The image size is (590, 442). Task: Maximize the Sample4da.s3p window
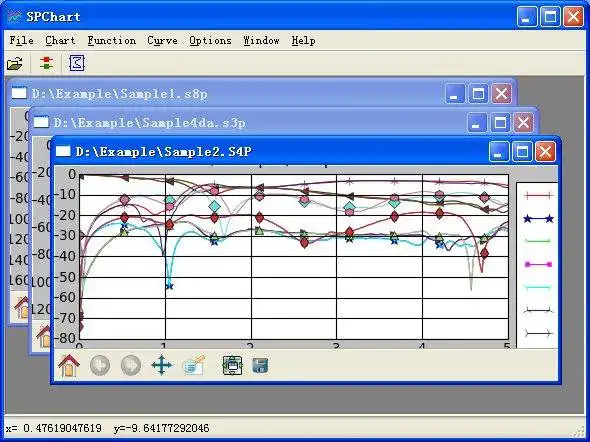click(500, 122)
